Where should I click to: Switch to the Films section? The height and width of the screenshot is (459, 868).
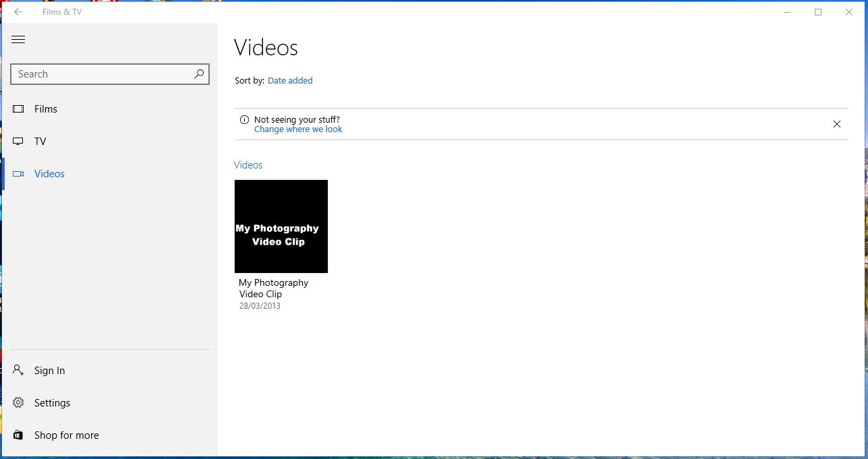(46, 109)
